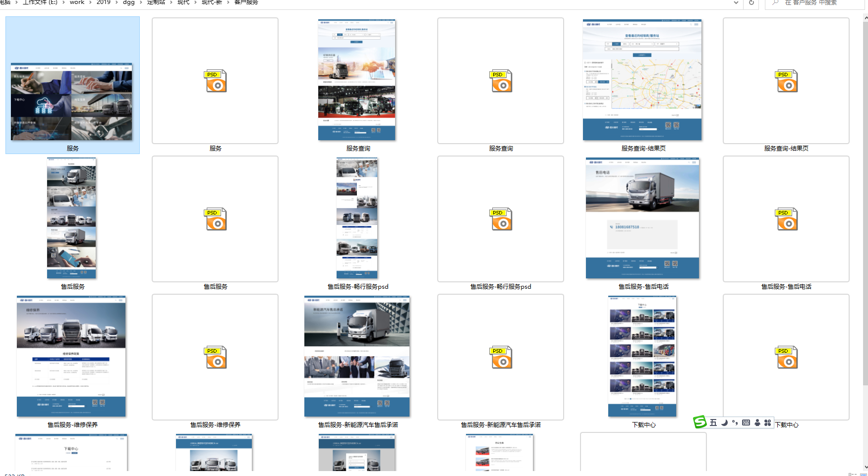Navigate to the "2019" breadcrumb folder

pos(103,2)
